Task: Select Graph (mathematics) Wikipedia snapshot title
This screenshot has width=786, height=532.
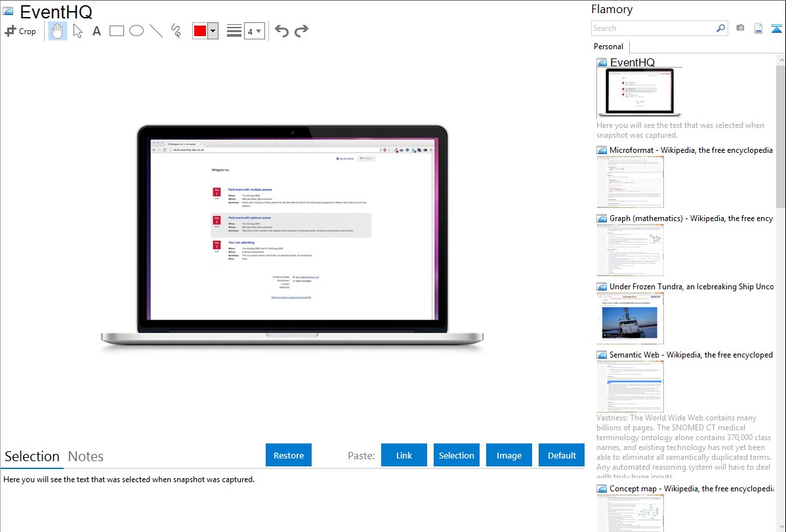Action: (x=691, y=218)
